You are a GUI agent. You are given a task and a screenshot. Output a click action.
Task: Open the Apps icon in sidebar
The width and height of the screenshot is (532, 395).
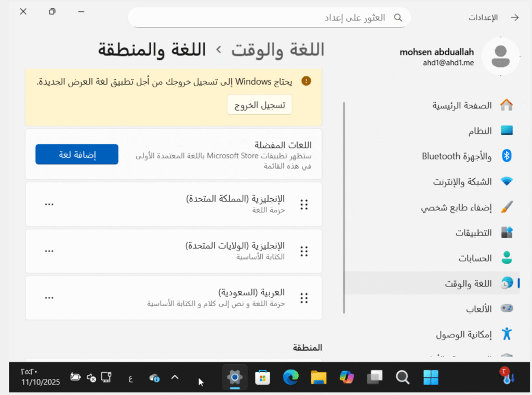click(507, 233)
